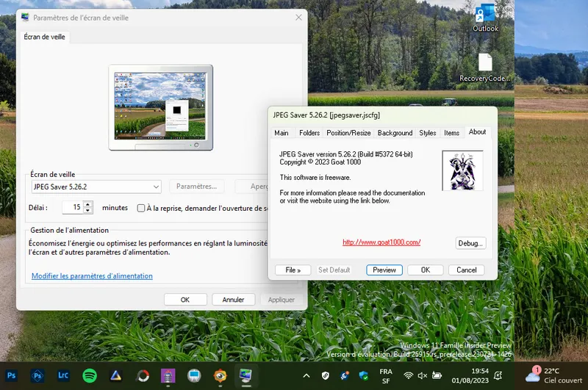Image resolution: width=588 pixels, height=390 pixels.
Task: Decrease the delay using the down spinner arrow
Action: 87,210
